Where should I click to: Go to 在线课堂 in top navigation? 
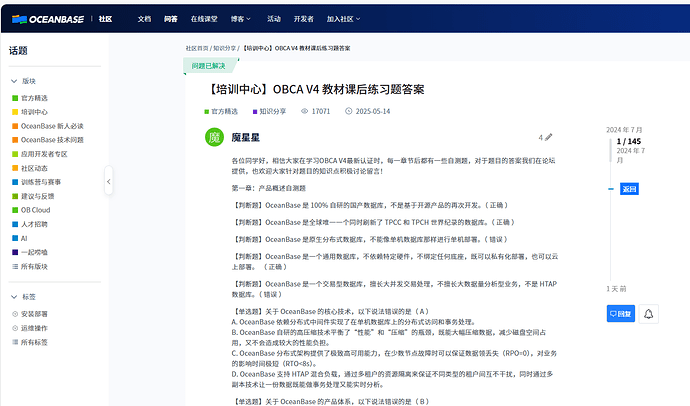click(204, 19)
